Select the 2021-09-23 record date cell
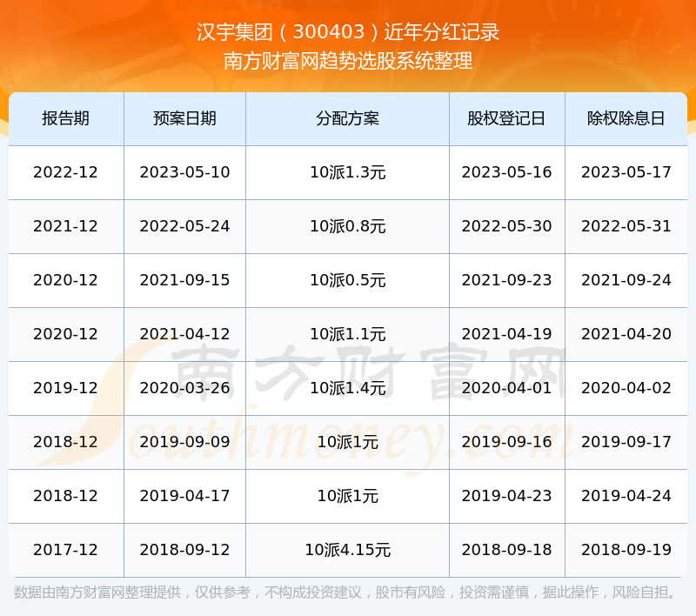The image size is (696, 616). tap(506, 280)
